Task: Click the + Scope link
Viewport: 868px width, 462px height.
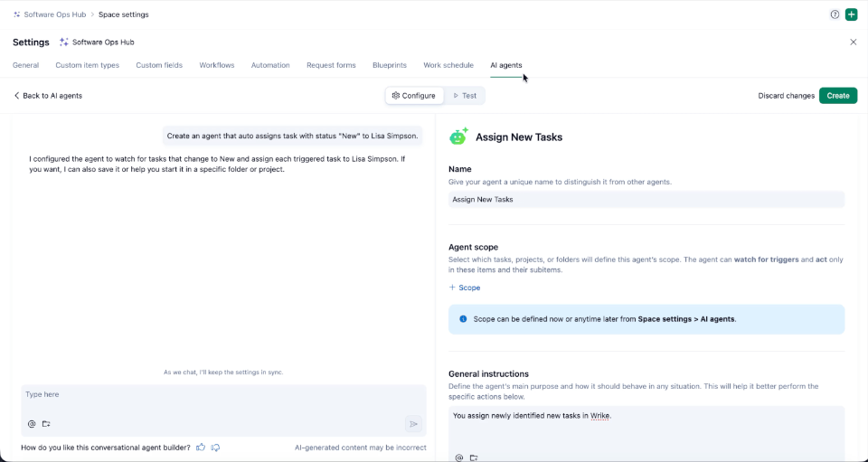Action: tap(465, 288)
